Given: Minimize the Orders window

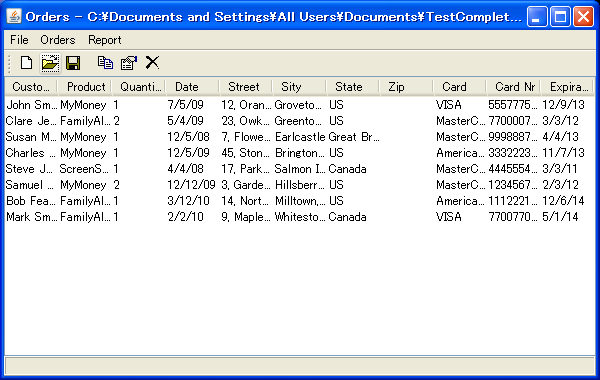Looking at the screenshot, I should pyautogui.click(x=536, y=16).
